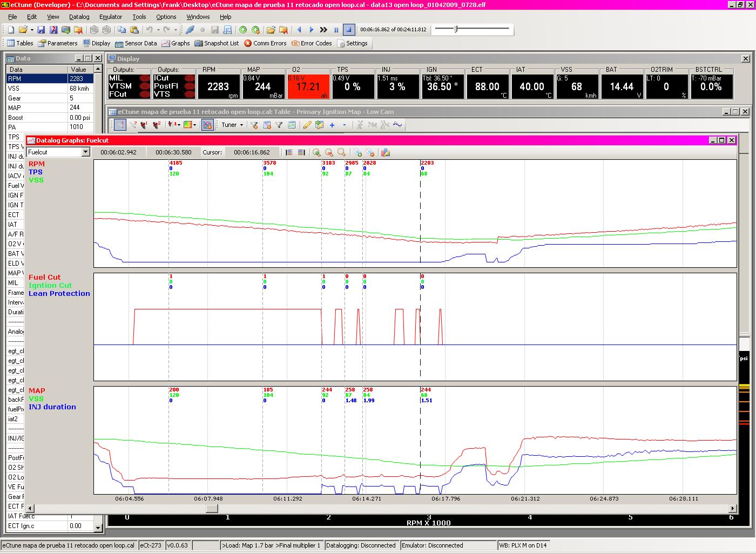Click O2 red AFR gauge display
Image resolution: width=756 pixels, height=554 pixels.
308,86
